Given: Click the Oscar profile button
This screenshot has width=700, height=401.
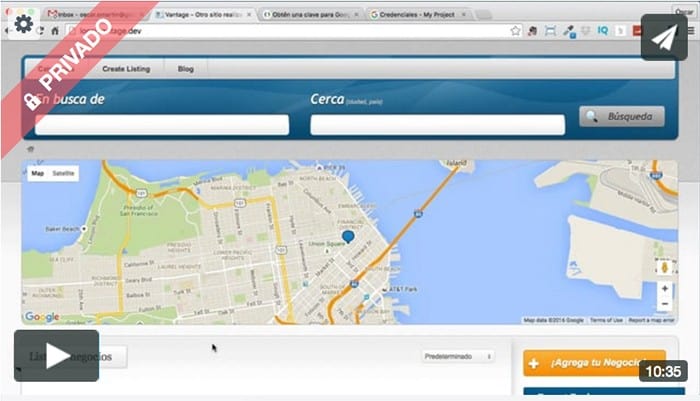Looking at the screenshot, I should (684, 12).
